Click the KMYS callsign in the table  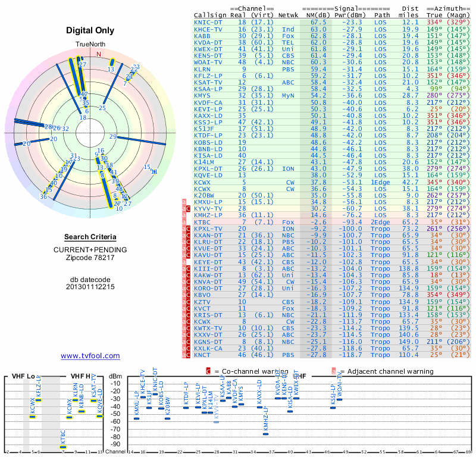pos(202,96)
